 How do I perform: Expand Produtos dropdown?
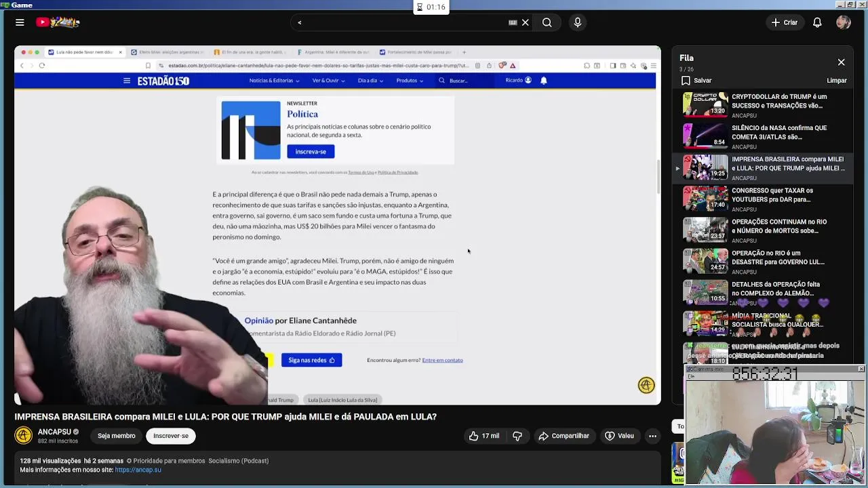[x=410, y=81]
